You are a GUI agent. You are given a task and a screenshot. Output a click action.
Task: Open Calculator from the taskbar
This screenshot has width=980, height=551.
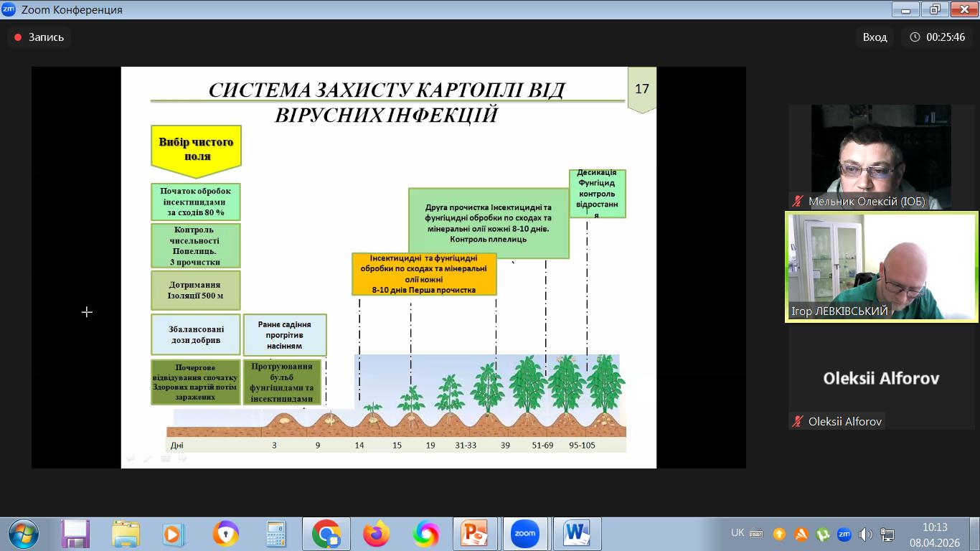275,534
